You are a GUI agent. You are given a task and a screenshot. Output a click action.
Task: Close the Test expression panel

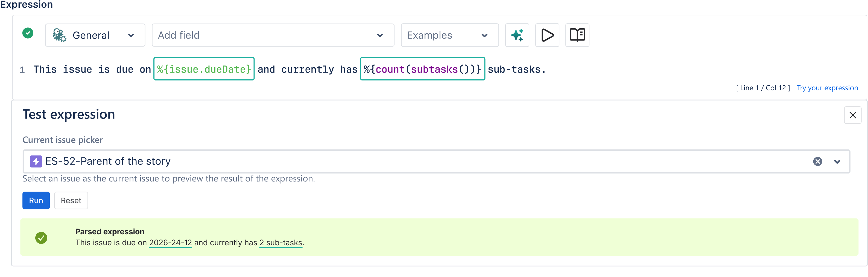(852, 116)
